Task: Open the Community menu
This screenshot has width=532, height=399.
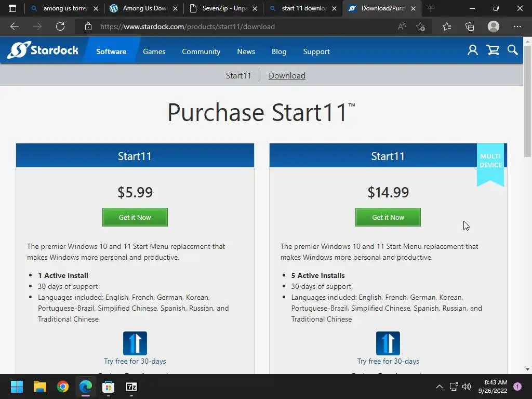Action: coord(201,51)
